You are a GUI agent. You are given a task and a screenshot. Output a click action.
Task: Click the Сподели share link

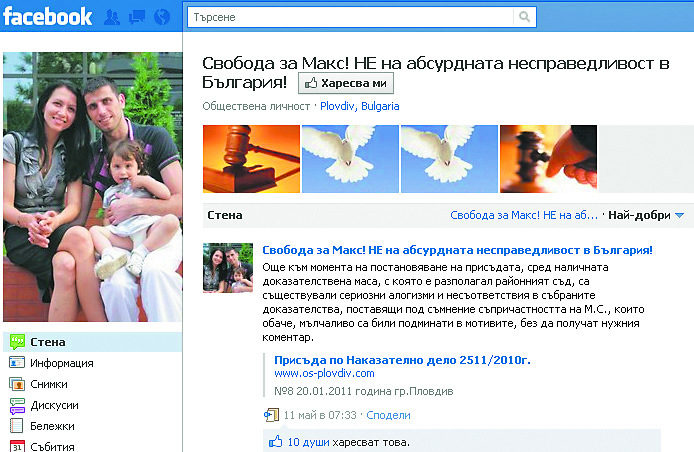tap(388, 415)
